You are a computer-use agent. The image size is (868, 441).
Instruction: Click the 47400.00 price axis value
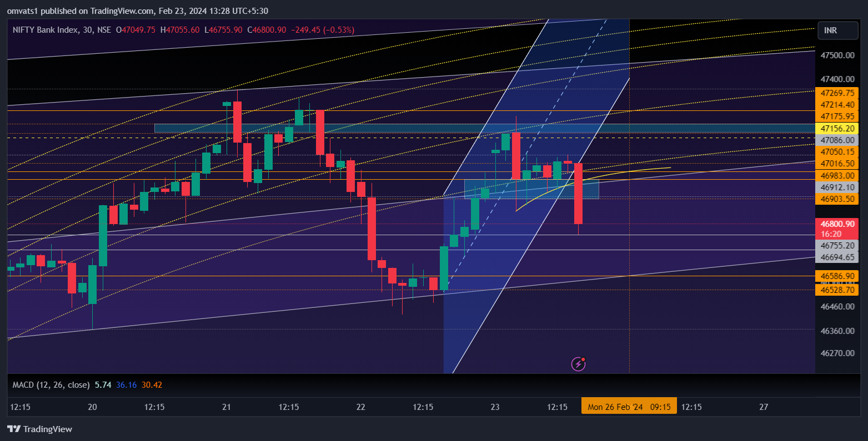pos(837,79)
